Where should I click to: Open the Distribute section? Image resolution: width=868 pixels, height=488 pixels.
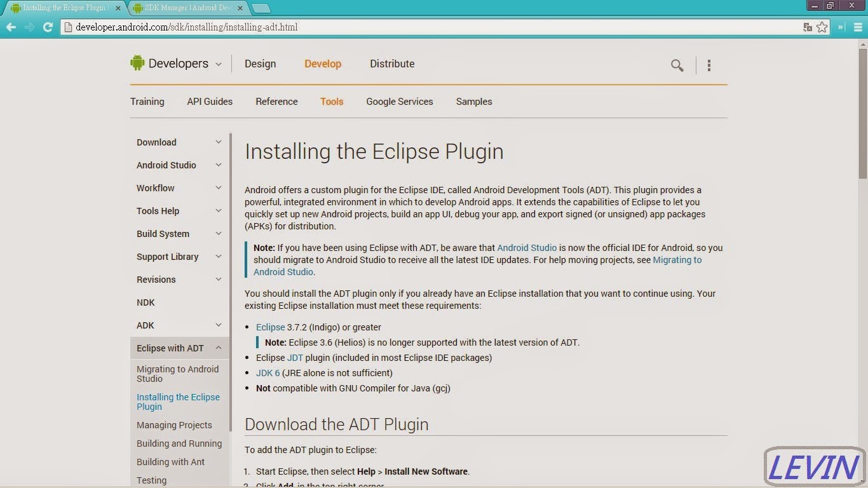tap(392, 64)
